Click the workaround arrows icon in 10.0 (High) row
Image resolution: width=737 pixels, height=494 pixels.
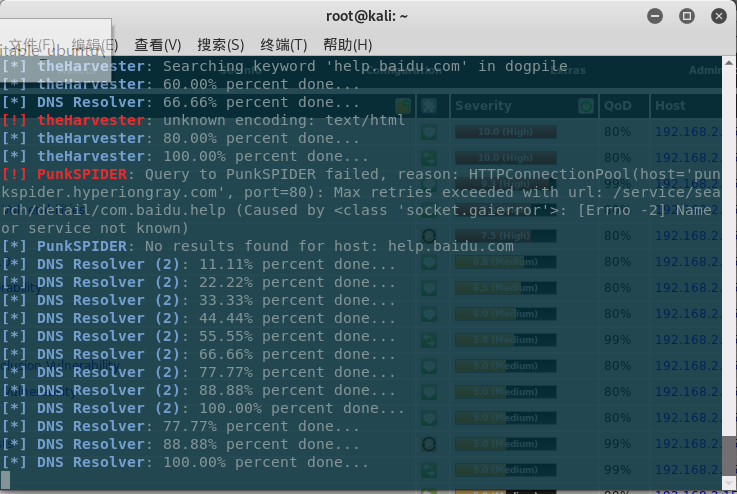429,158
